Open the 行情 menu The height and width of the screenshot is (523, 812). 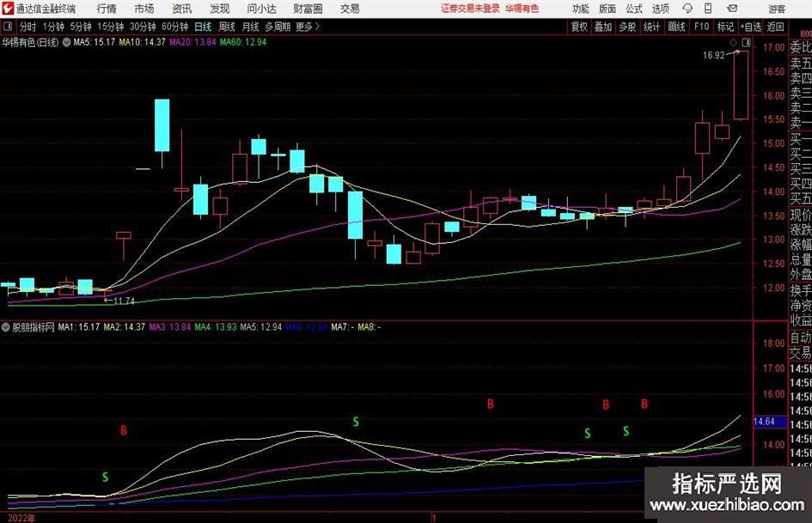pos(107,9)
